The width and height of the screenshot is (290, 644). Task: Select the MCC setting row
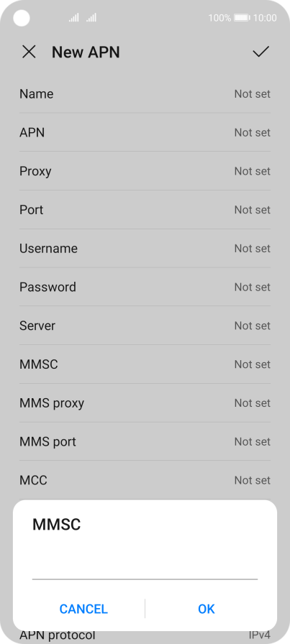click(x=145, y=480)
